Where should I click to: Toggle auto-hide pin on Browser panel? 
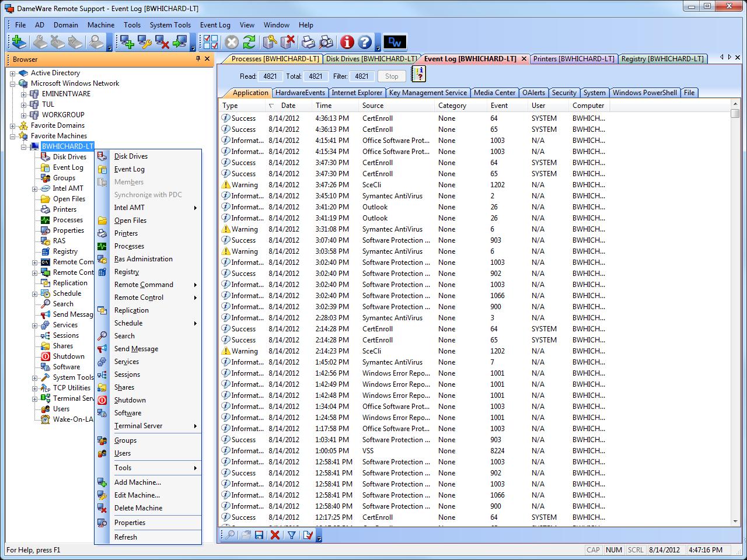(x=198, y=59)
